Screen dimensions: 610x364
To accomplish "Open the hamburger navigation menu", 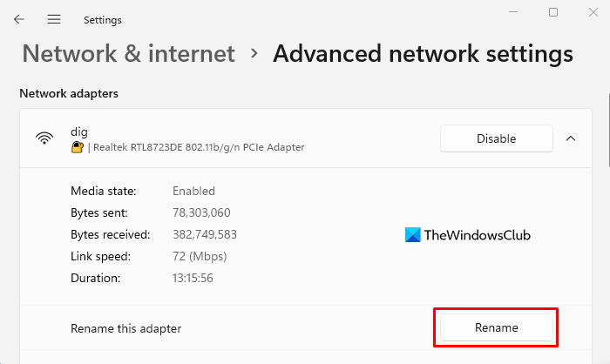I will click(x=54, y=19).
